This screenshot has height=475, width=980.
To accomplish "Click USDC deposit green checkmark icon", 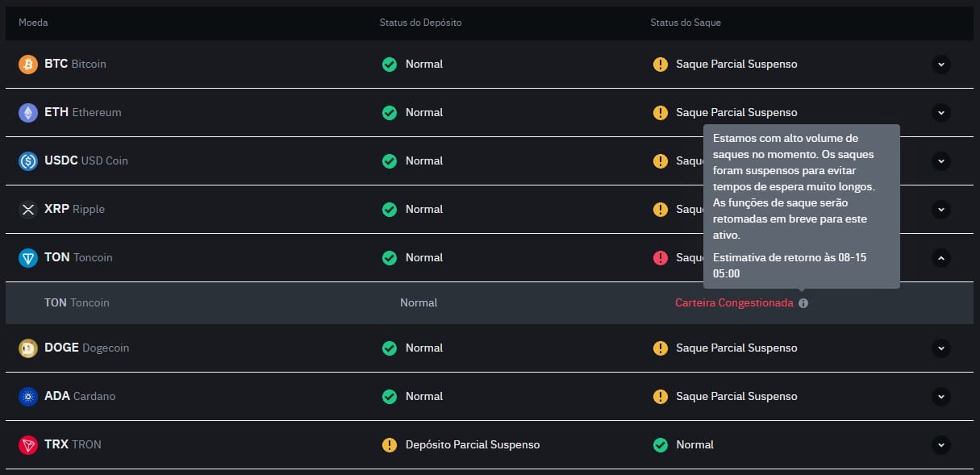I will point(390,160).
